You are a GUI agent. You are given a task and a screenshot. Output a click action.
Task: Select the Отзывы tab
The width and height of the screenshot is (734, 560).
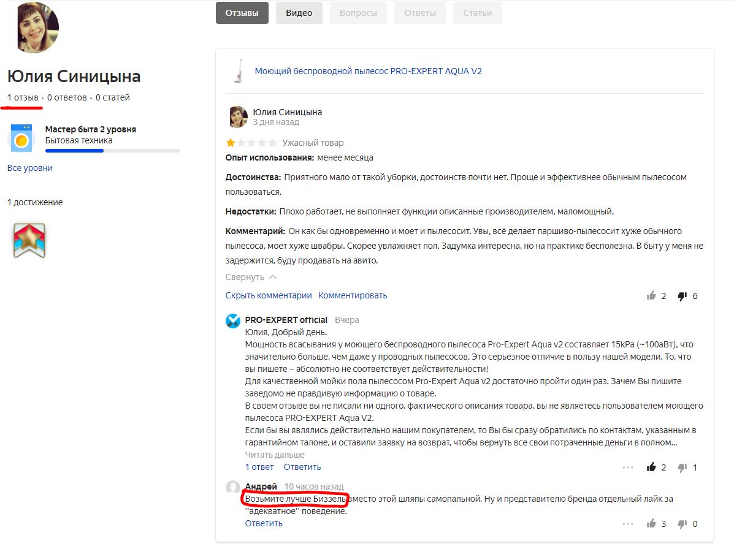(x=242, y=13)
